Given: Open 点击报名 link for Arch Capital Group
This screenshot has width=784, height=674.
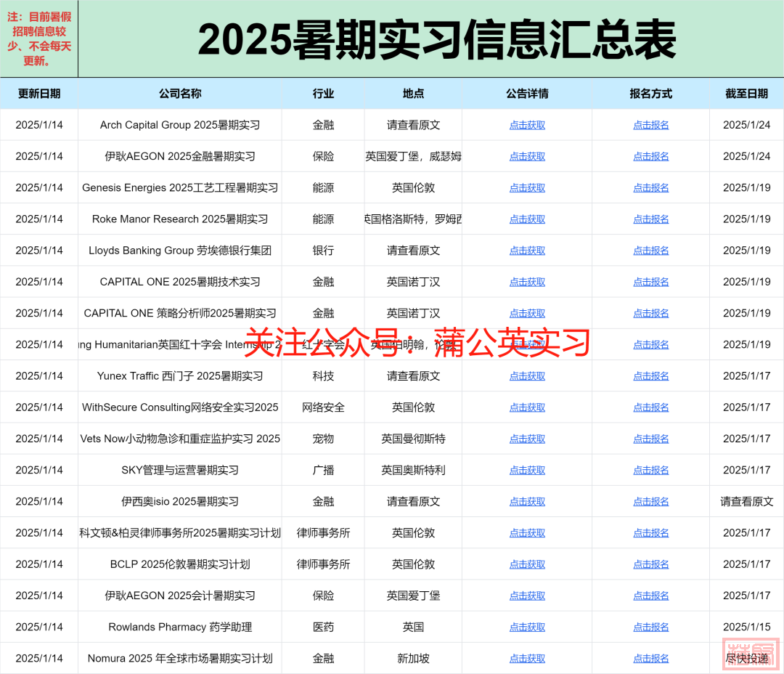Looking at the screenshot, I should [x=650, y=125].
